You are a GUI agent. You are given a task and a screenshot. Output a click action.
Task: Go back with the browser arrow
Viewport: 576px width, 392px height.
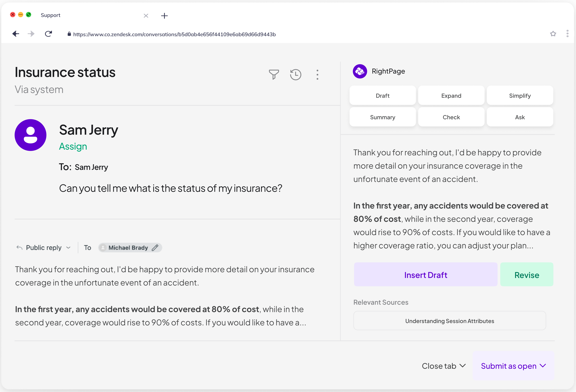pos(16,34)
